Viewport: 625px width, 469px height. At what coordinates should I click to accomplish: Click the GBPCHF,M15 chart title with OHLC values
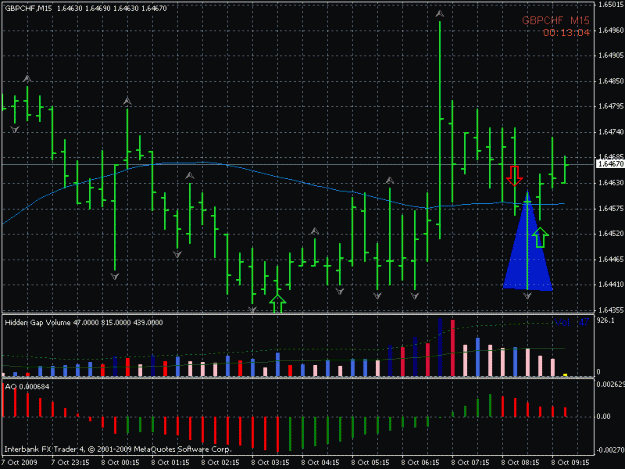tap(86, 8)
